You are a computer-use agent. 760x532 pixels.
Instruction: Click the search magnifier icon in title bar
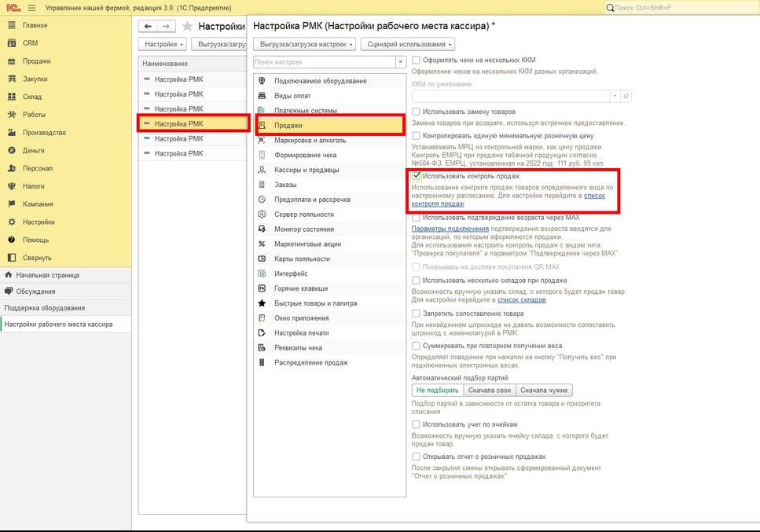click(610, 8)
